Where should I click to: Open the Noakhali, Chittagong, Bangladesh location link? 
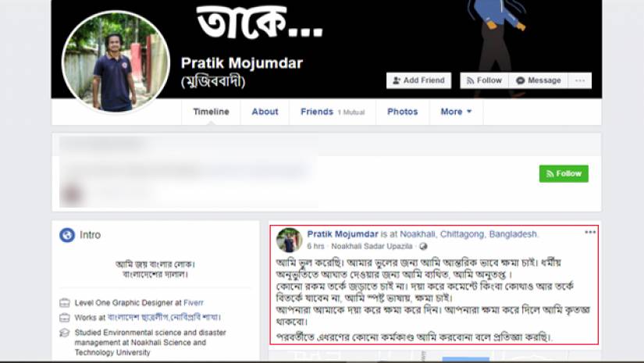[x=468, y=234]
